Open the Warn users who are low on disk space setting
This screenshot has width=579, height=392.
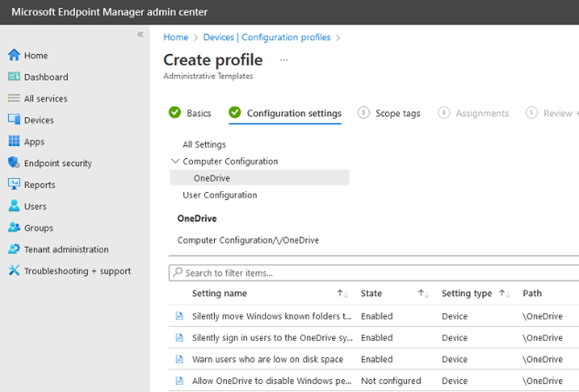[267, 359]
